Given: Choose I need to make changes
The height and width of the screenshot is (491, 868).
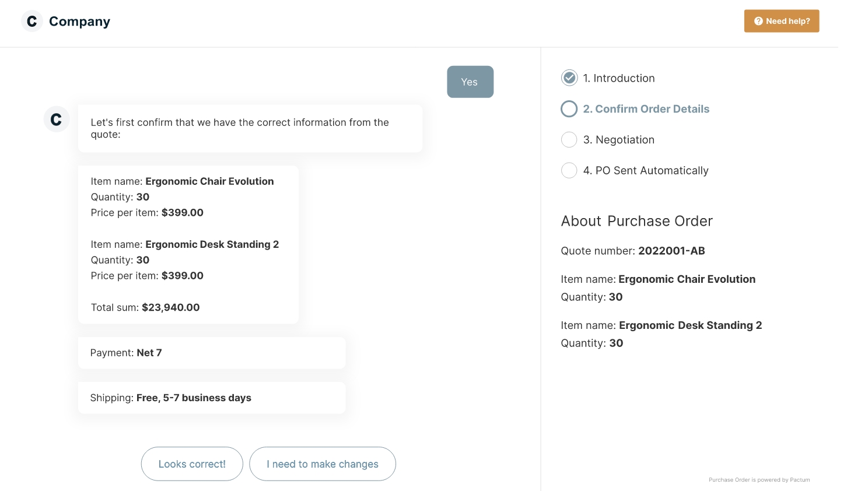Looking at the screenshot, I should point(323,464).
